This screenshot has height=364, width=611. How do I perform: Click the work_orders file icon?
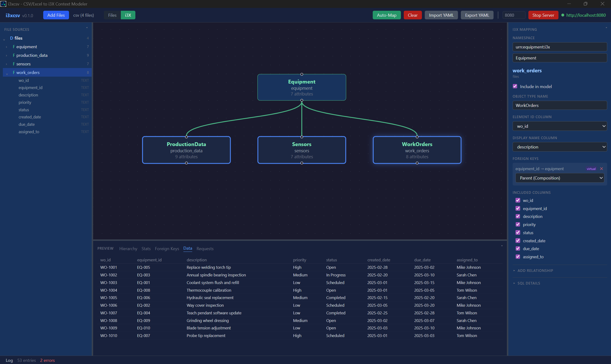(14, 72)
